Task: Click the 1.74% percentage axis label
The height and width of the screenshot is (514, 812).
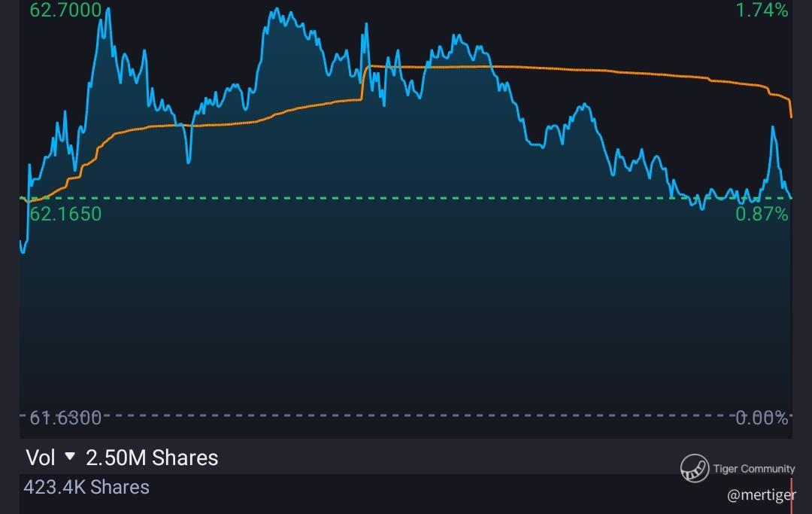Action: coord(762,10)
